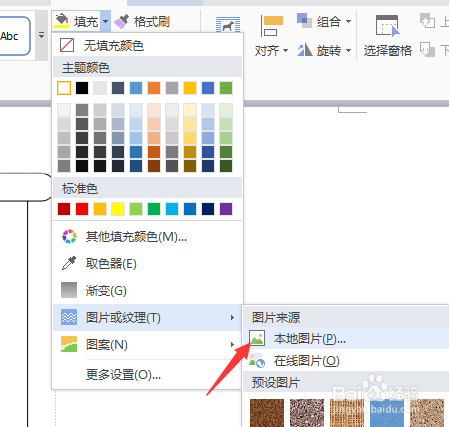
Task: Select the standard dark red swatch
Action: point(64,209)
